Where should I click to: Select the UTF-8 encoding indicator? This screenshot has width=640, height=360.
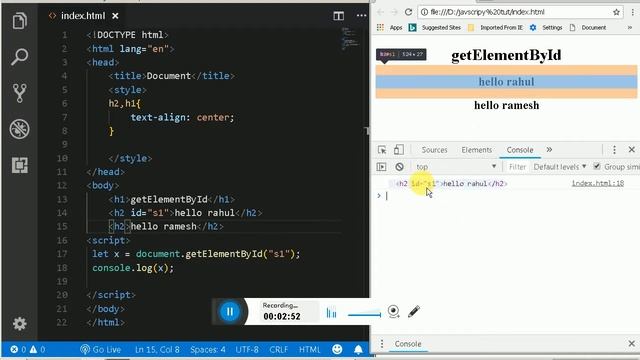pyautogui.click(x=247, y=350)
